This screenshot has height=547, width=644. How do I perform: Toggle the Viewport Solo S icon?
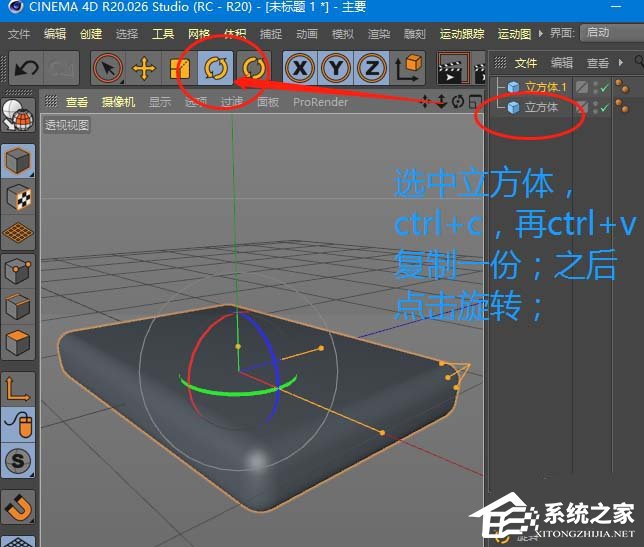(18, 461)
